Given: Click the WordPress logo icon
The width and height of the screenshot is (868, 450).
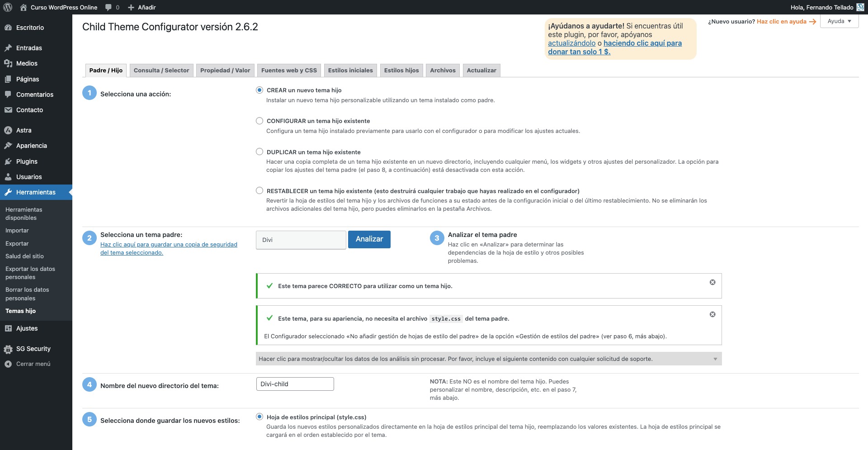Looking at the screenshot, I should tap(8, 7).
